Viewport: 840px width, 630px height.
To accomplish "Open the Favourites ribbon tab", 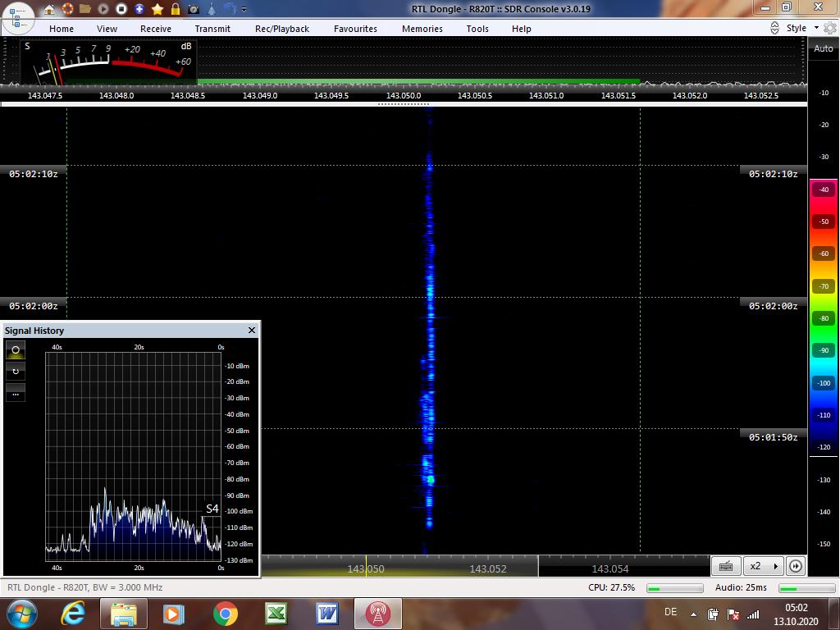I will point(355,29).
